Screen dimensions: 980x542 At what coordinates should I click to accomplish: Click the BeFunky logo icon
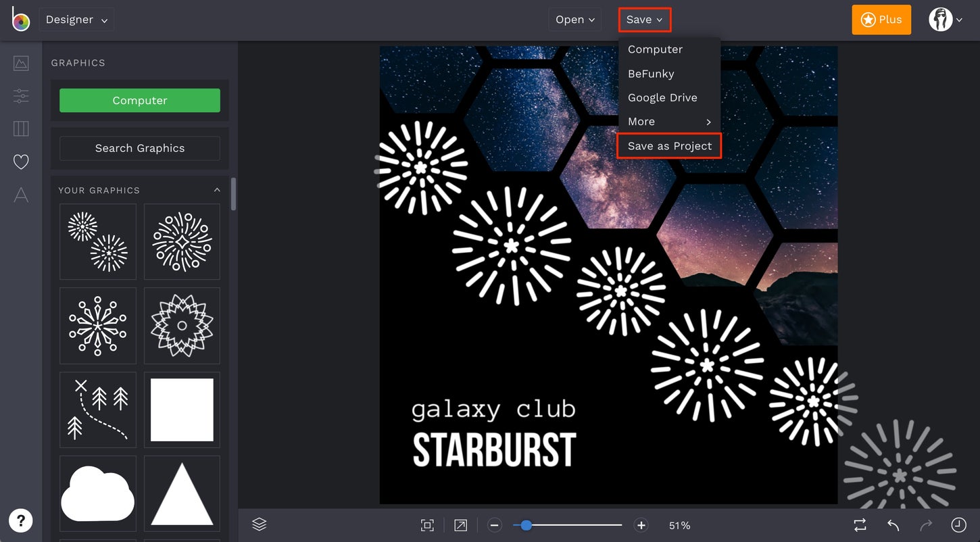[x=20, y=20]
